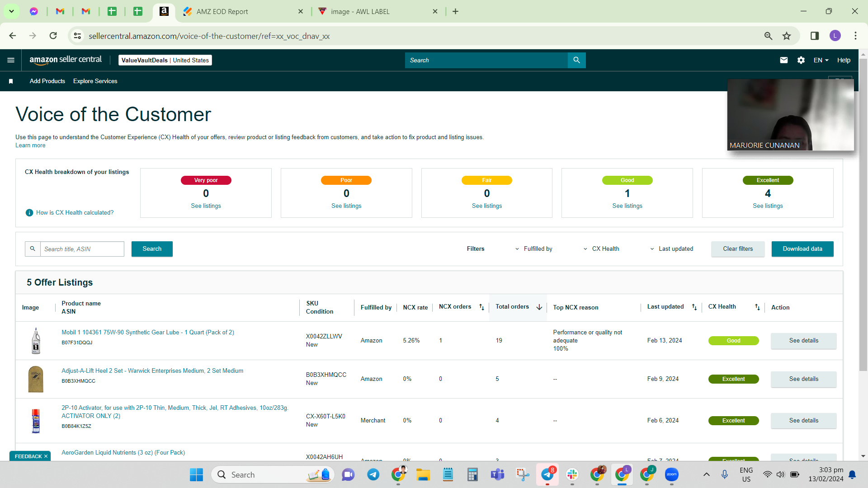The width and height of the screenshot is (868, 488).
Task: Reload the browser page
Action: (x=53, y=36)
